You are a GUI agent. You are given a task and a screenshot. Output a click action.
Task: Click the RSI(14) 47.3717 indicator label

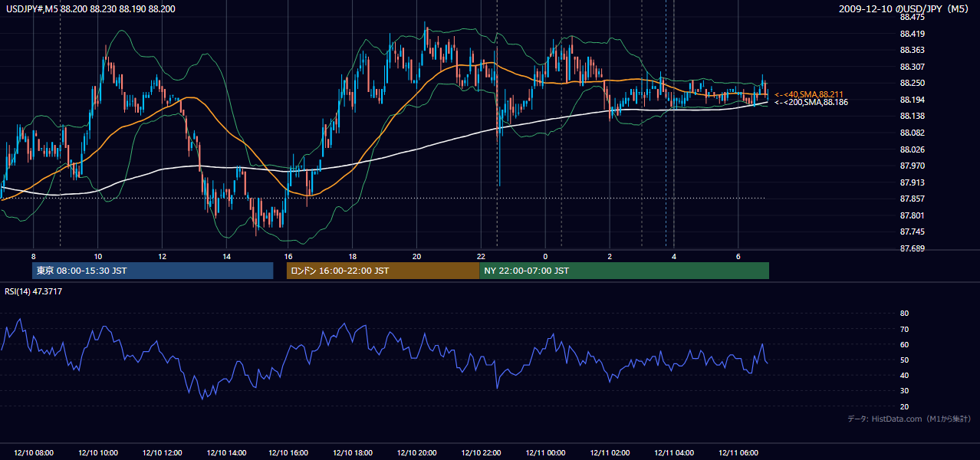coord(34,291)
